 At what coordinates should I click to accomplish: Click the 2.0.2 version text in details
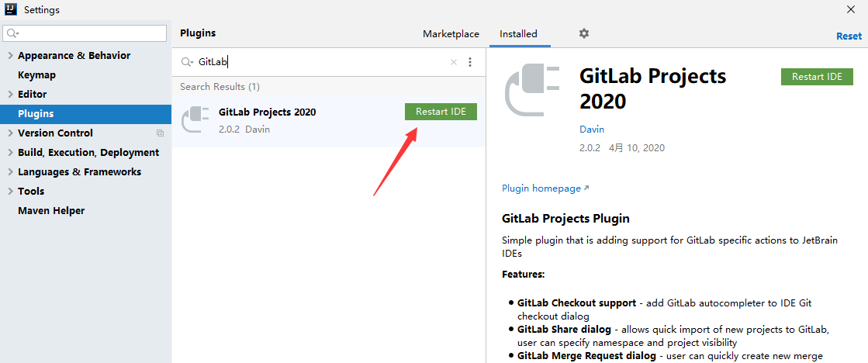click(590, 147)
